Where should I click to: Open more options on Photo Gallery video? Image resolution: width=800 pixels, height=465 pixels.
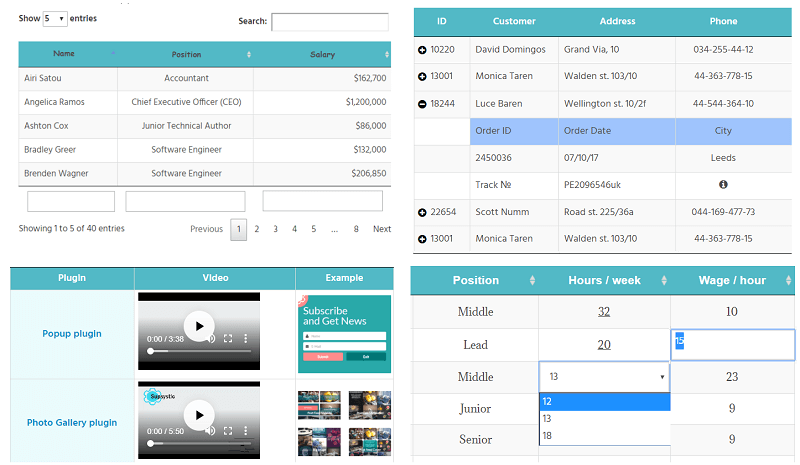(245, 431)
